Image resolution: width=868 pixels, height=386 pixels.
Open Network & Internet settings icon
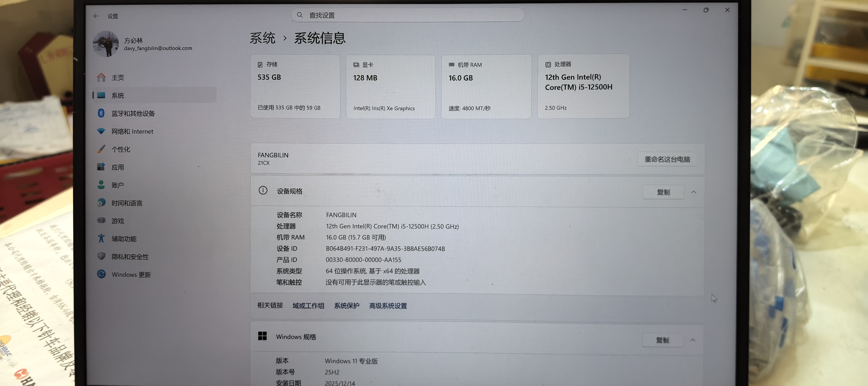click(101, 131)
